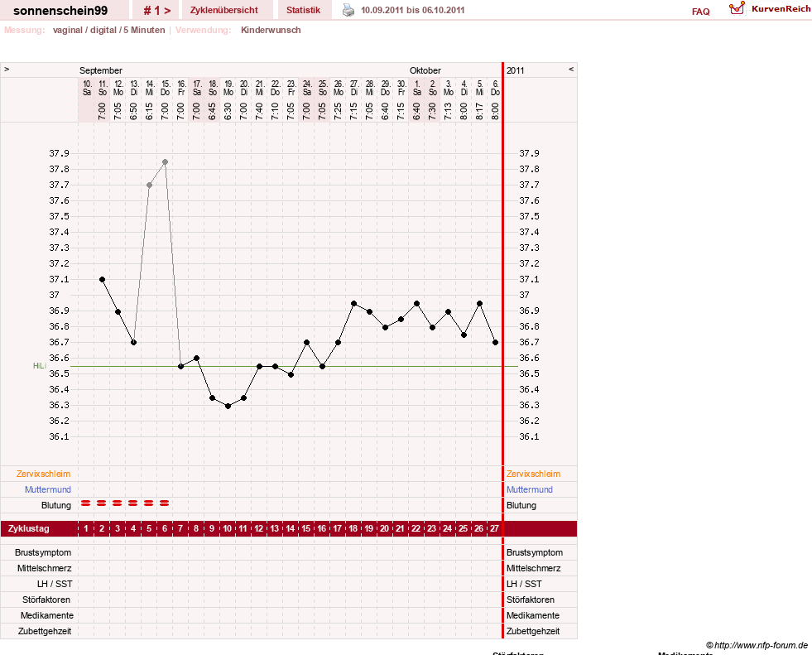Click the left Blutung row label
This screenshot has height=655, width=812.
click(56, 505)
